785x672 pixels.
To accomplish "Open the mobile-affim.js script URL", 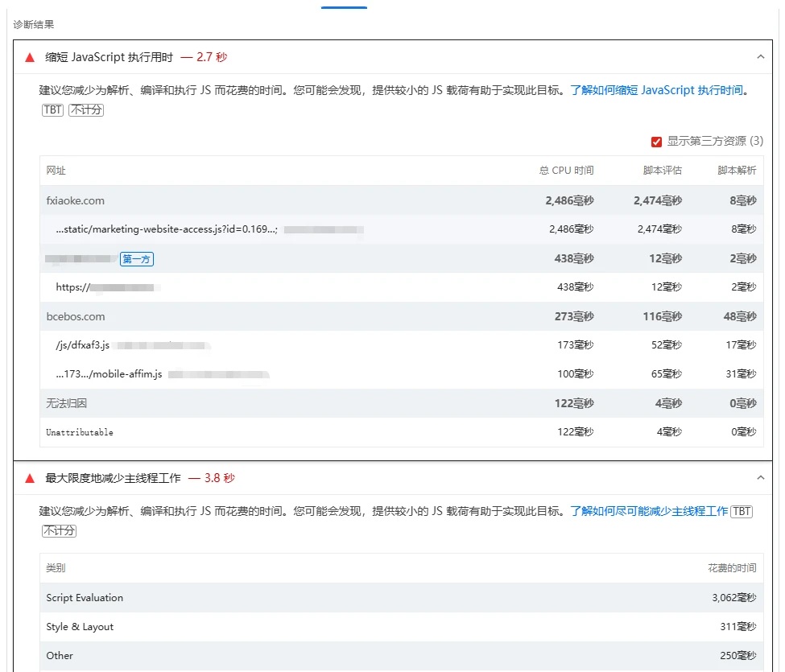I will pos(109,374).
